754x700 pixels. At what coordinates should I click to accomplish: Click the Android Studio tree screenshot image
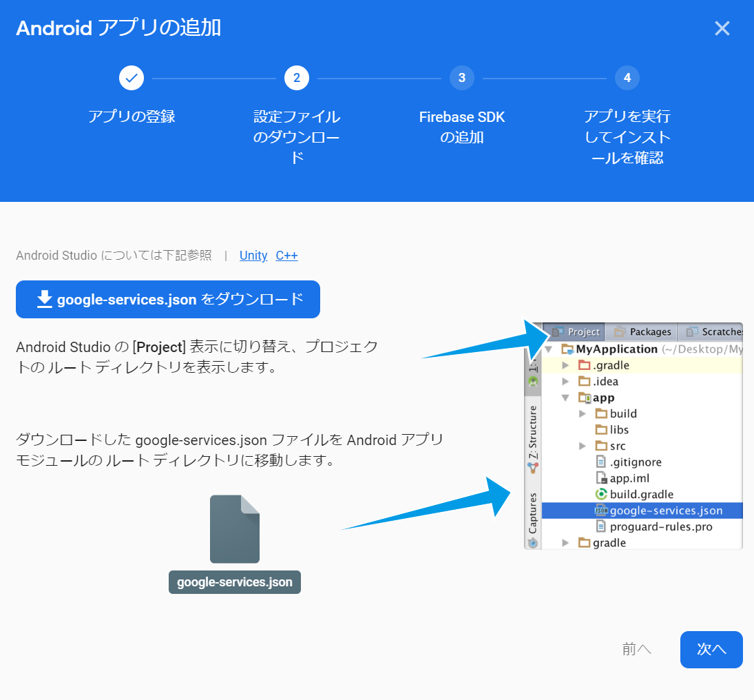(633, 436)
